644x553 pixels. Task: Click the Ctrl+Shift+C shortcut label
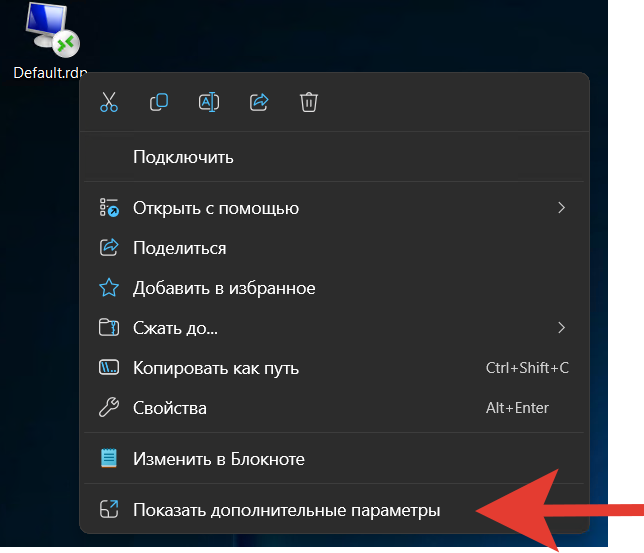[x=527, y=368]
